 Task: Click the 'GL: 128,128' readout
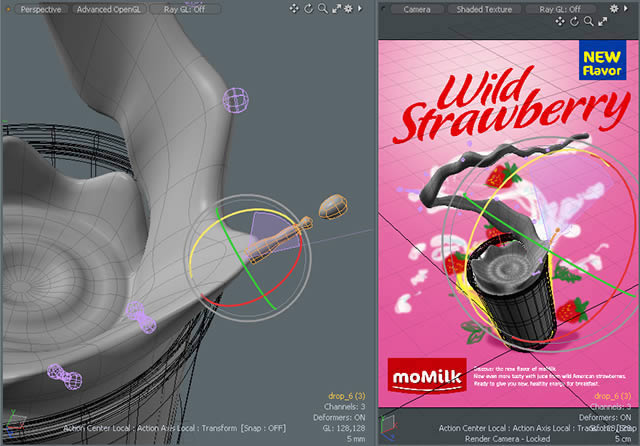pyautogui.click(x=344, y=428)
